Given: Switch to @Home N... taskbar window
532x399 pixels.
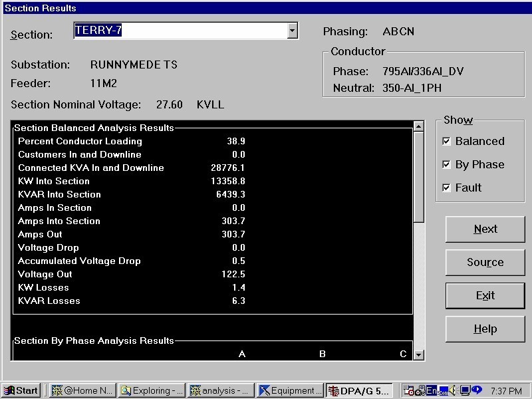Looking at the screenshot, I should coord(82,390).
